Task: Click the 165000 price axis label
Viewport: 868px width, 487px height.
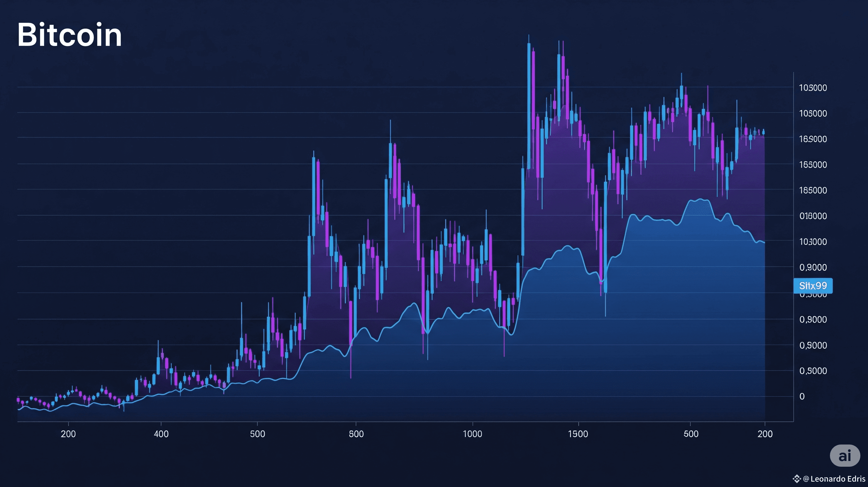Action: (x=813, y=165)
